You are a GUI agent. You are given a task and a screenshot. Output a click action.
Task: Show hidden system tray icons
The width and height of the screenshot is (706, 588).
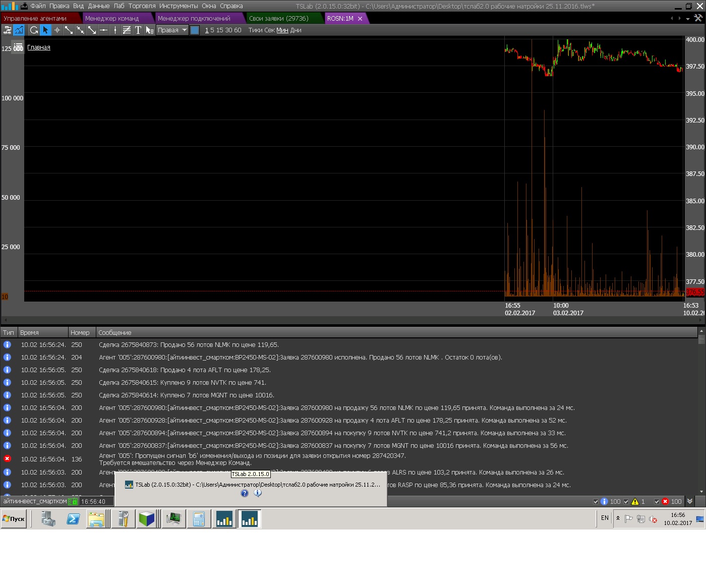[x=618, y=518]
